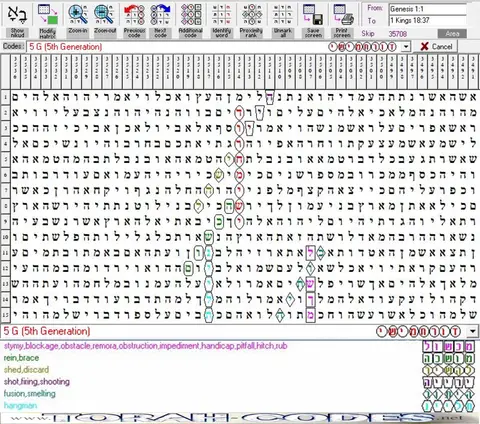
Task: Click the Save screen floppy disk icon
Action: coord(313,14)
